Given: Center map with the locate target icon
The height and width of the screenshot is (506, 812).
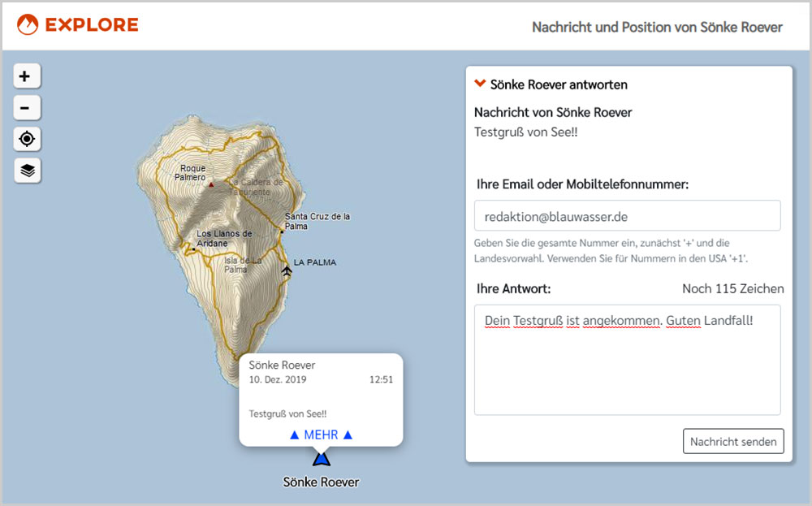Looking at the screenshot, I should [27, 139].
